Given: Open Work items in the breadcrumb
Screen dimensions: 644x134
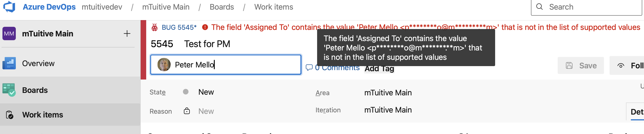Looking at the screenshot, I should [273, 7].
